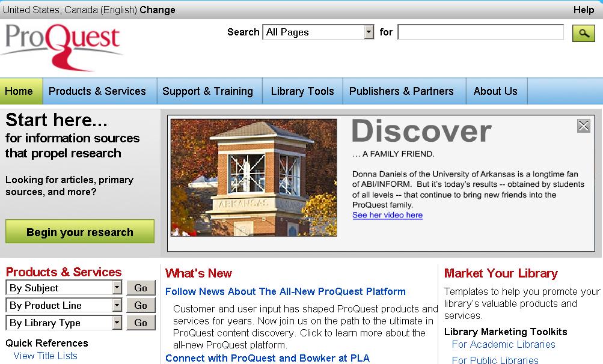The width and height of the screenshot is (603, 364).
Task: Follow the See her video here link
Action: pyautogui.click(x=387, y=215)
